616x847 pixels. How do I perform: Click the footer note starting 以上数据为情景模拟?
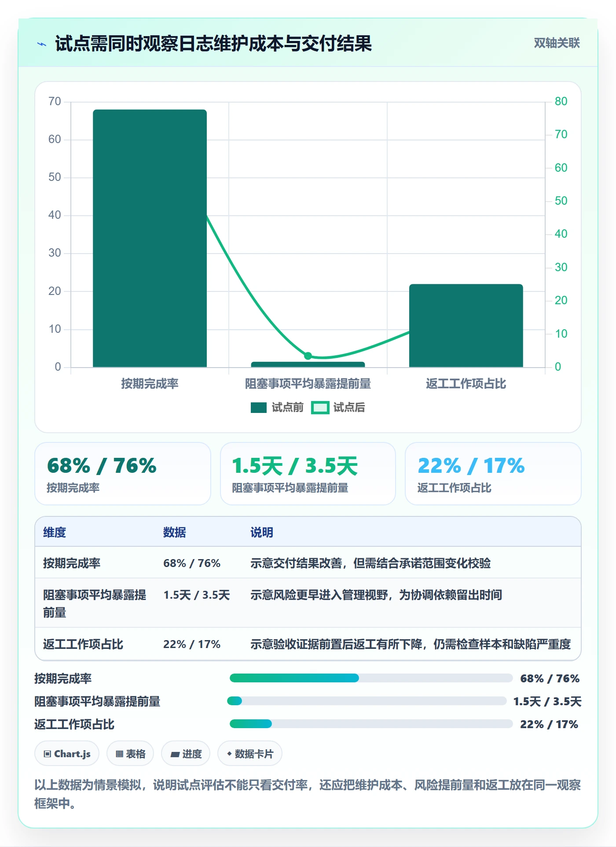pos(308,794)
